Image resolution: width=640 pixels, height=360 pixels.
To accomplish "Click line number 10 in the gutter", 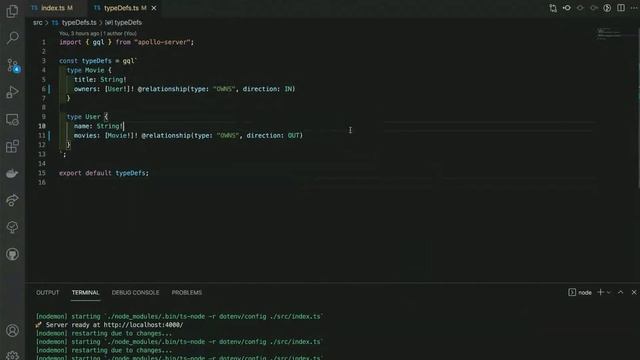I will point(42,126).
